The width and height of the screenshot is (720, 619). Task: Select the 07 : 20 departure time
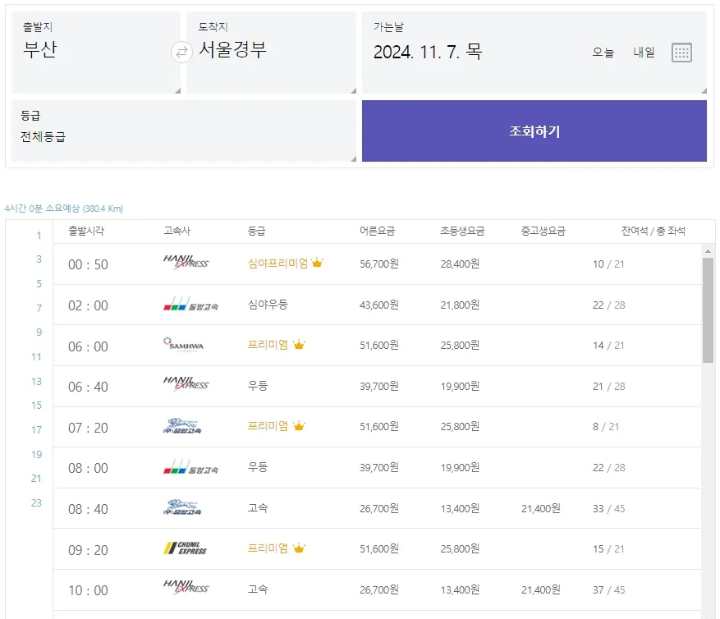pos(88,428)
